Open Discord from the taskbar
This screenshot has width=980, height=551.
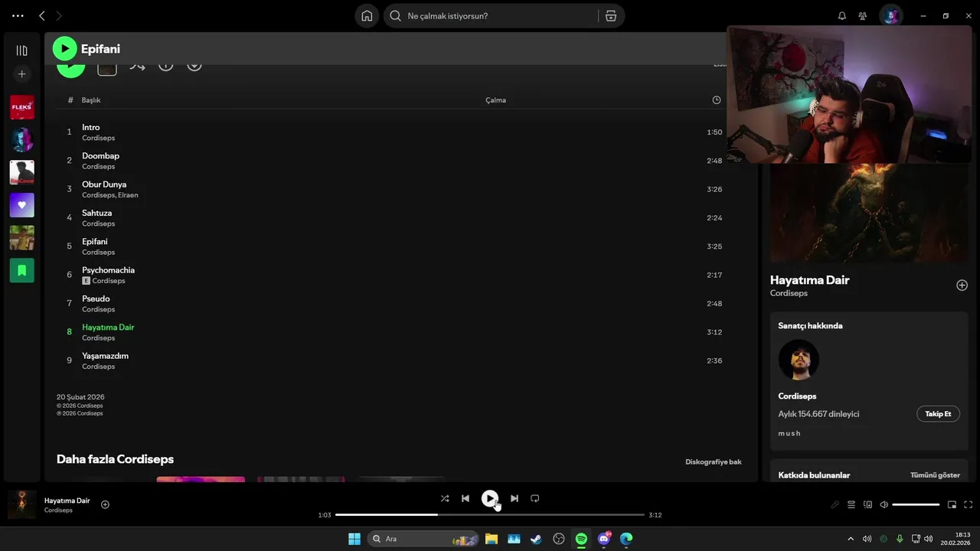(x=604, y=539)
